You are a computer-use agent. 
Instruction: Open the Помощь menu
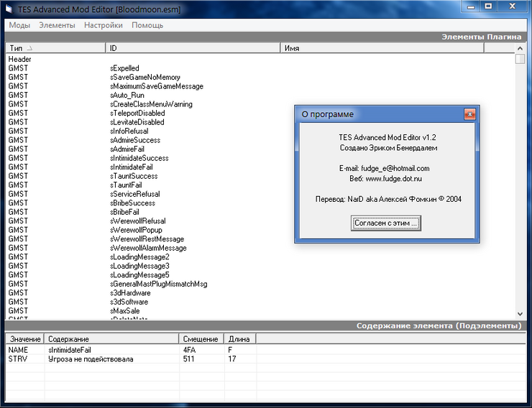pyautogui.click(x=147, y=25)
